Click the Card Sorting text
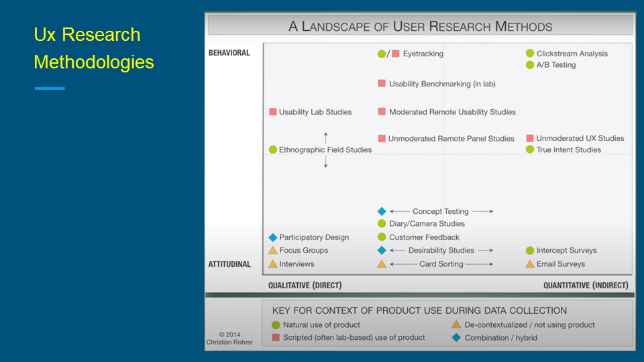Image resolution: width=644 pixels, height=362 pixels. click(441, 264)
